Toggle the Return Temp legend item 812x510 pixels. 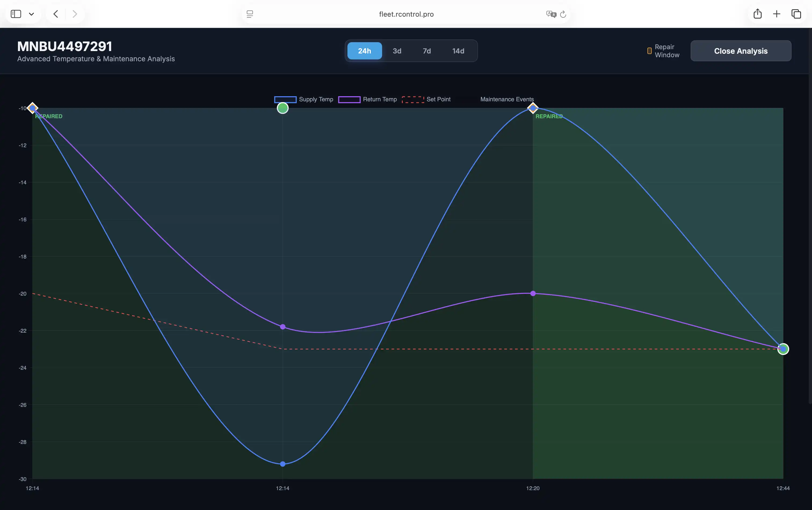367,99
